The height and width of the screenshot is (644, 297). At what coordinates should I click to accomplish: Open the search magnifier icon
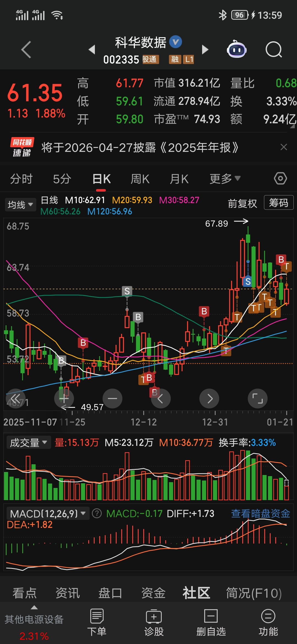[274, 50]
